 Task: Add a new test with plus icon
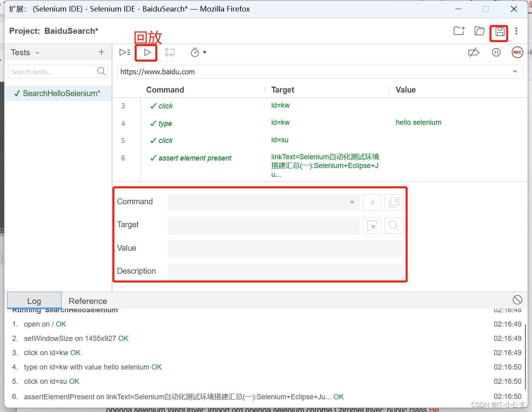coord(101,52)
